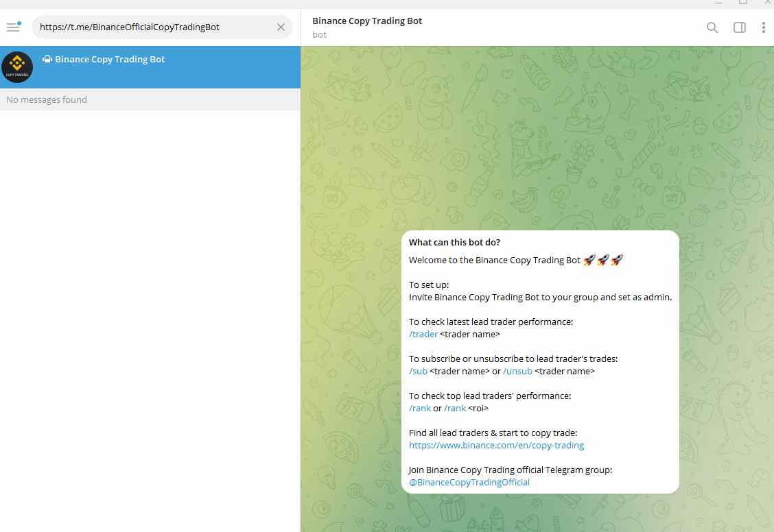Click the /trader command link
The width and height of the screenshot is (774, 532).
tap(423, 335)
